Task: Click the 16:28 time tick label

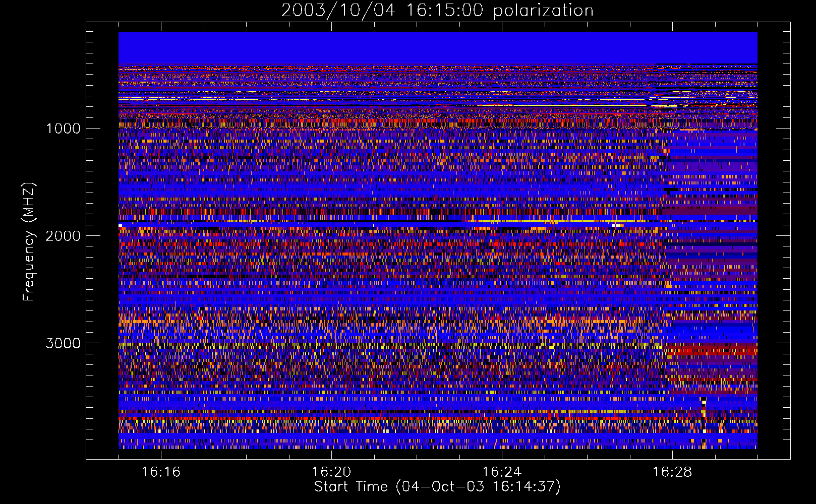Action: [x=672, y=472]
